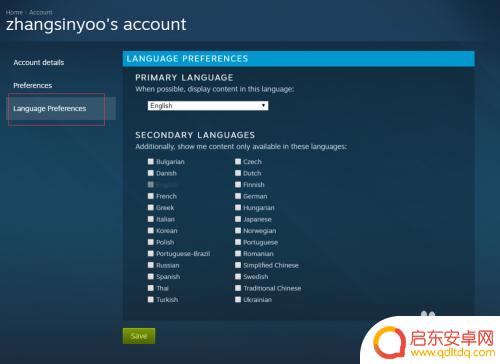The width and height of the screenshot is (500, 364).
Task: Check the Danish checkbox
Action: pos(151,173)
